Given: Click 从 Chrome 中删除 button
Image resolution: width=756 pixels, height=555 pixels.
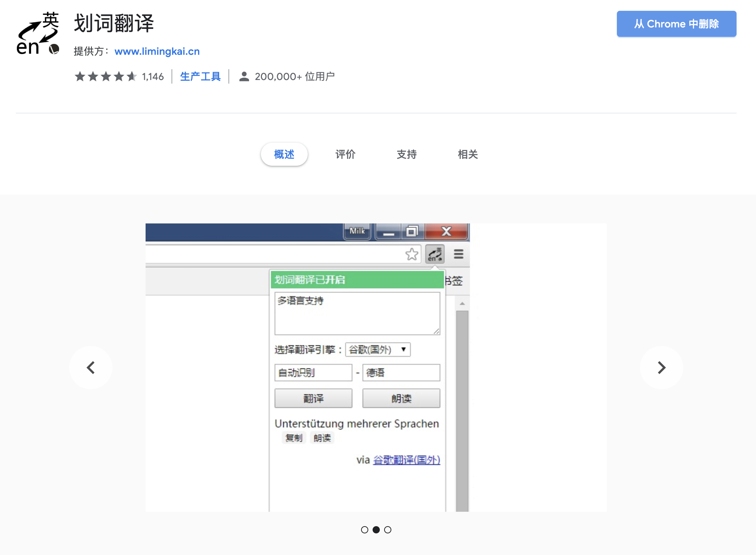Looking at the screenshot, I should tap(676, 24).
